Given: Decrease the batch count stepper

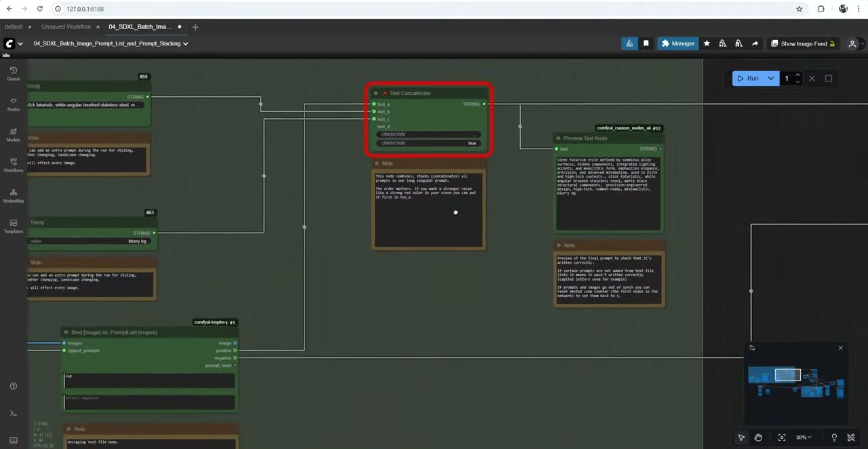Looking at the screenshot, I should 797,81.
